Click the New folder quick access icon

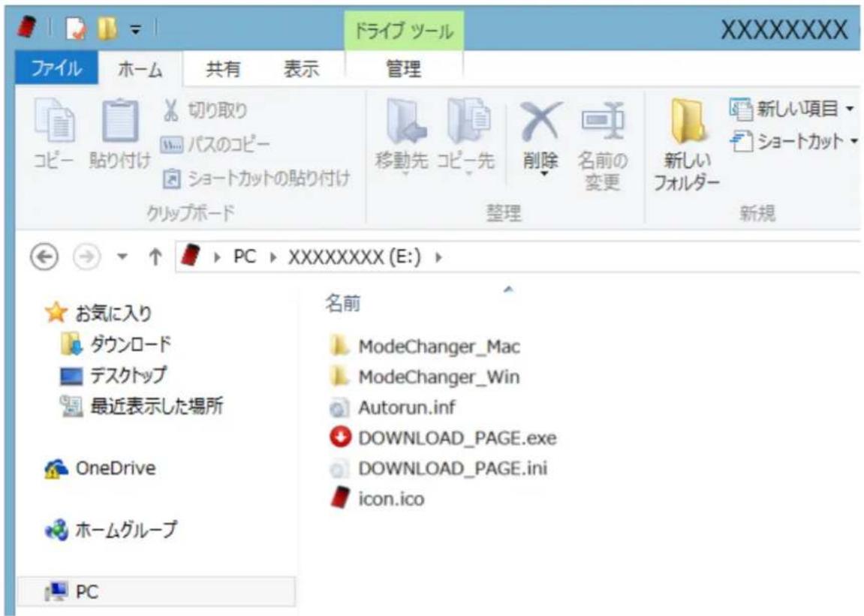(x=107, y=28)
